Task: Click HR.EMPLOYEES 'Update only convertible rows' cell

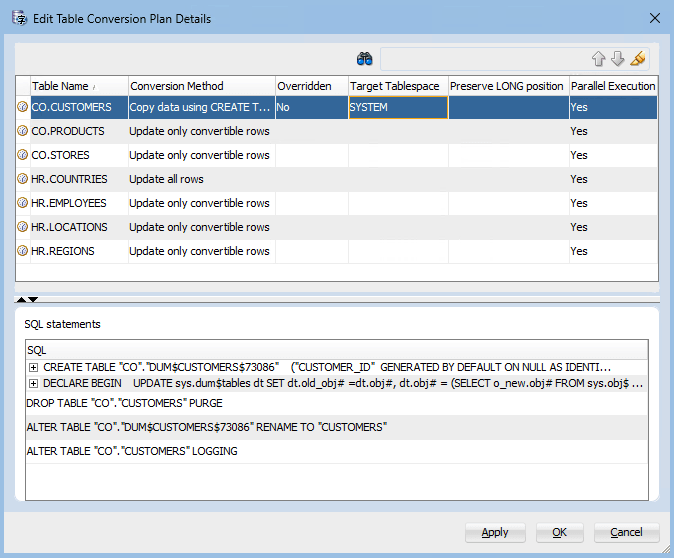Action: coord(202,203)
